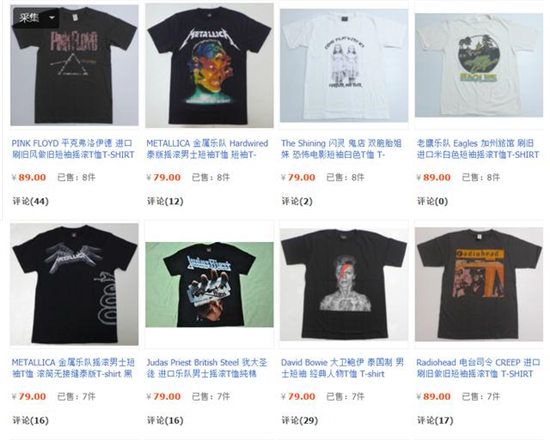Open the Judas Priest British Steel shirt image

209,285
